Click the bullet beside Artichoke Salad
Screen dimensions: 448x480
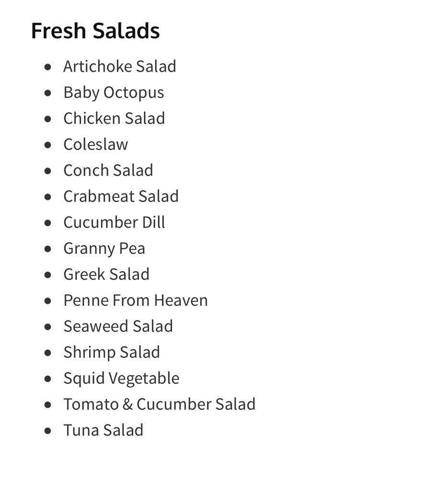click(47, 67)
